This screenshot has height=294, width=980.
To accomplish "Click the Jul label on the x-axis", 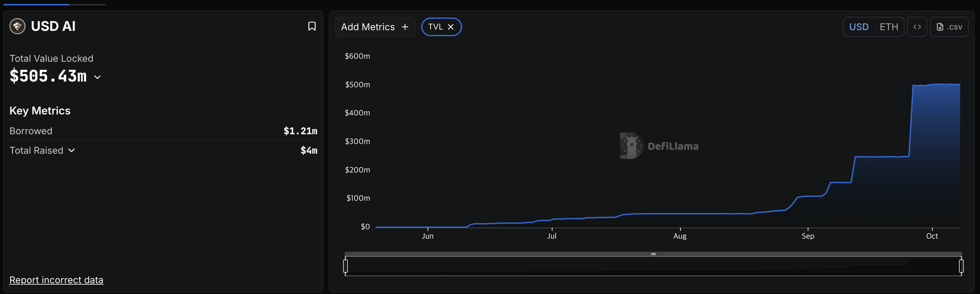I will click(552, 236).
